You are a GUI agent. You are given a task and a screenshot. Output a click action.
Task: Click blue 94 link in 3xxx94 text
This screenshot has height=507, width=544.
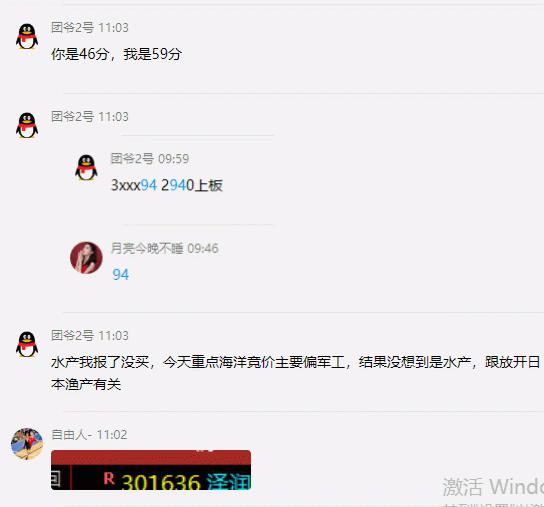[149, 185]
